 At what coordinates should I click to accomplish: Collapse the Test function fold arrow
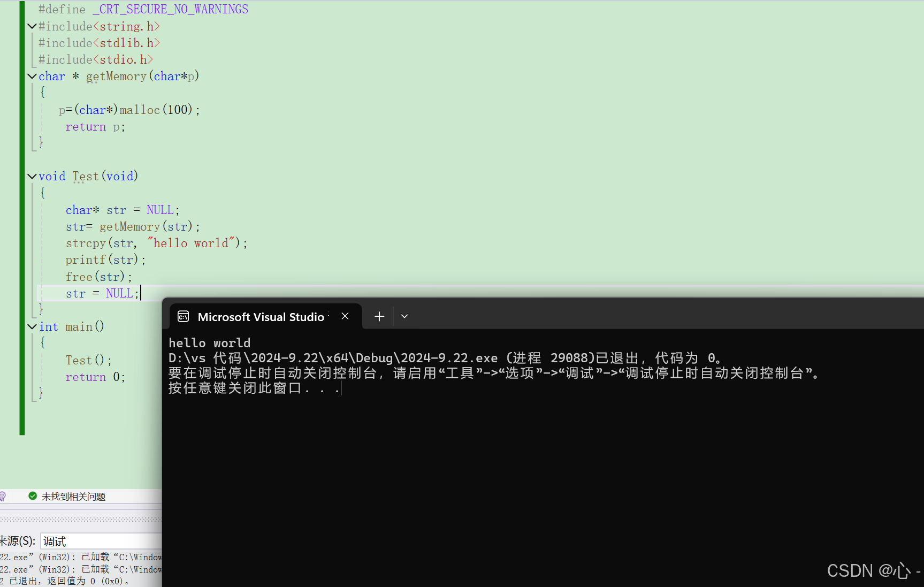pyautogui.click(x=32, y=176)
